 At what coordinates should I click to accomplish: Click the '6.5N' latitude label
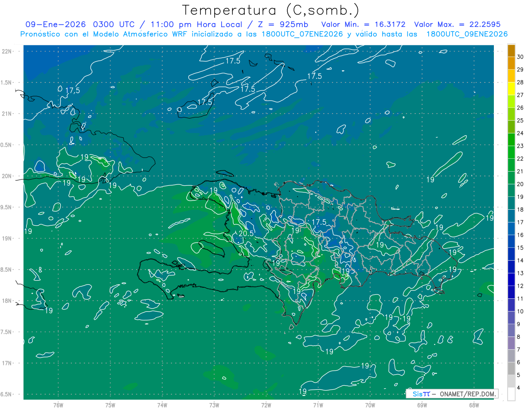pyautogui.click(x=6, y=394)
